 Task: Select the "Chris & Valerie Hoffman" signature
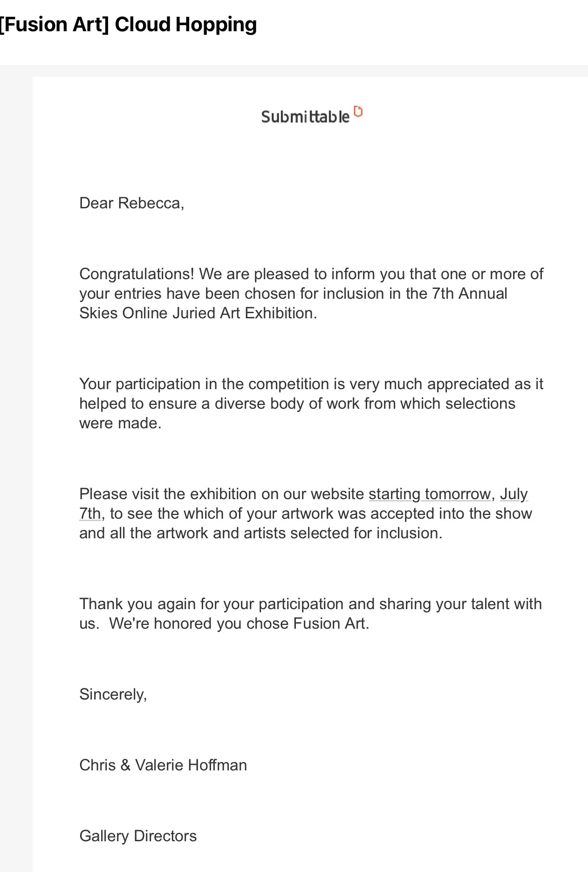click(163, 765)
